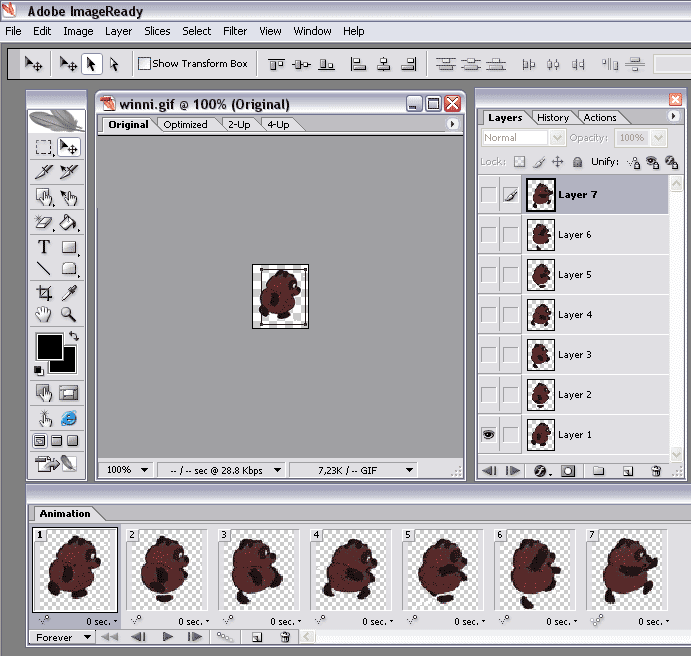This screenshot has width=691, height=656.
Task: Select the Crop tool
Action: click(x=44, y=293)
